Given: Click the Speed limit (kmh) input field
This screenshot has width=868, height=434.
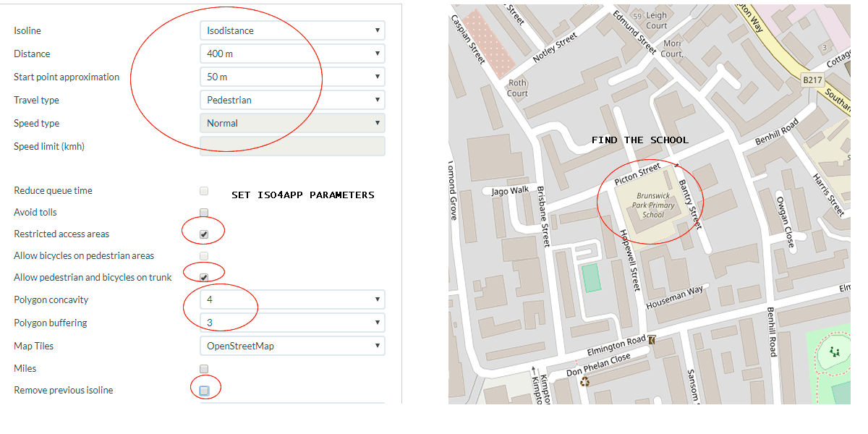Looking at the screenshot, I should 292,146.
